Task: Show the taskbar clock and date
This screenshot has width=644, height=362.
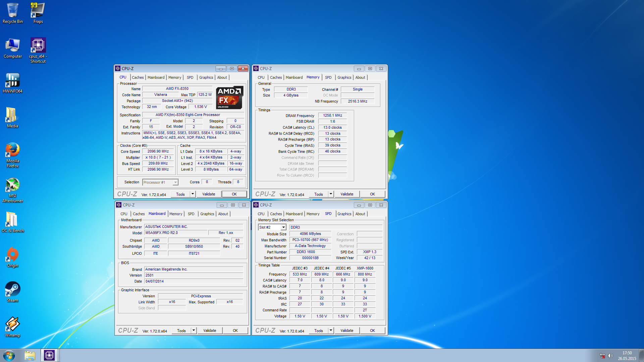Action: click(x=627, y=356)
